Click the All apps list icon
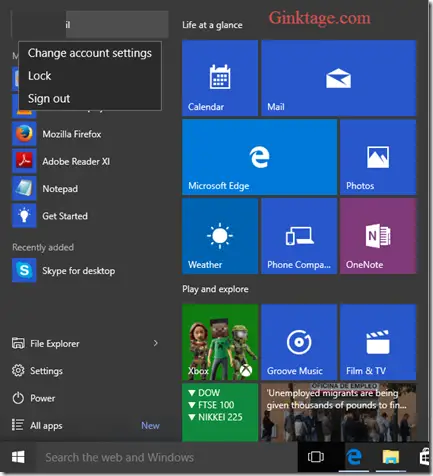 pos(18,425)
